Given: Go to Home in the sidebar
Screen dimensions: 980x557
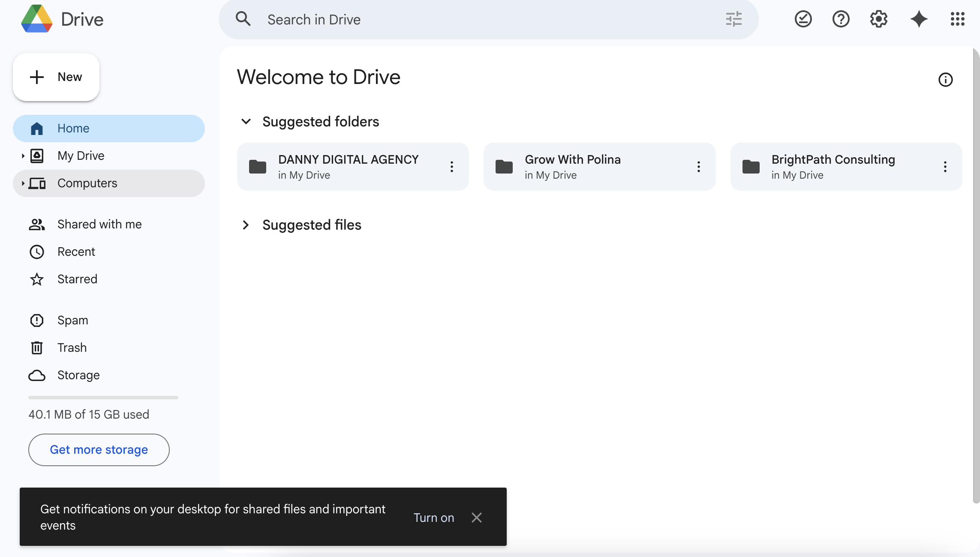Looking at the screenshot, I should coord(109,129).
